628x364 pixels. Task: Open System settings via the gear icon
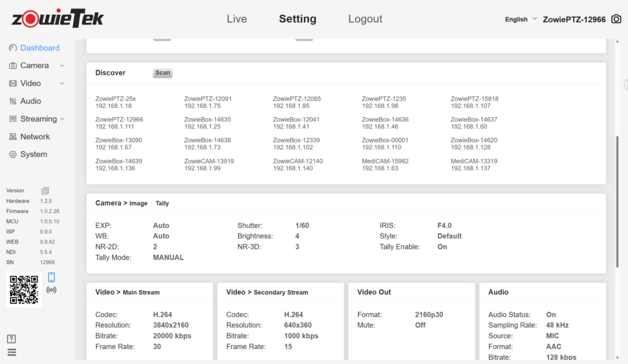click(14, 154)
